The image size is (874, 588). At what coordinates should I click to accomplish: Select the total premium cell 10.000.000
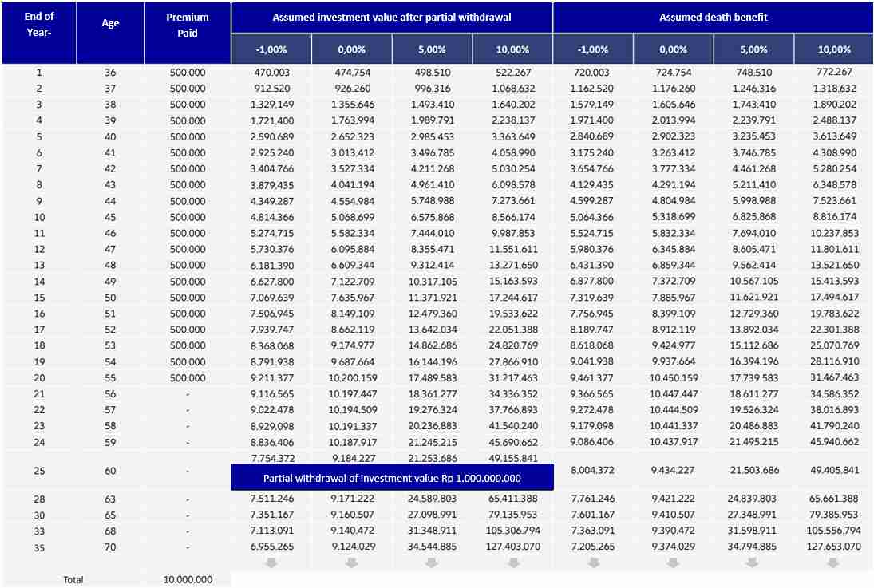point(188,580)
